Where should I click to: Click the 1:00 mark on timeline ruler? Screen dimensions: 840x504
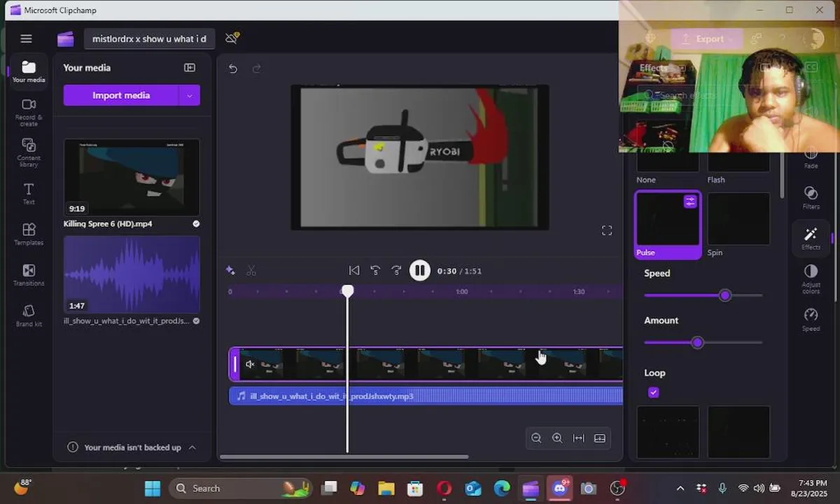[x=462, y=291]
